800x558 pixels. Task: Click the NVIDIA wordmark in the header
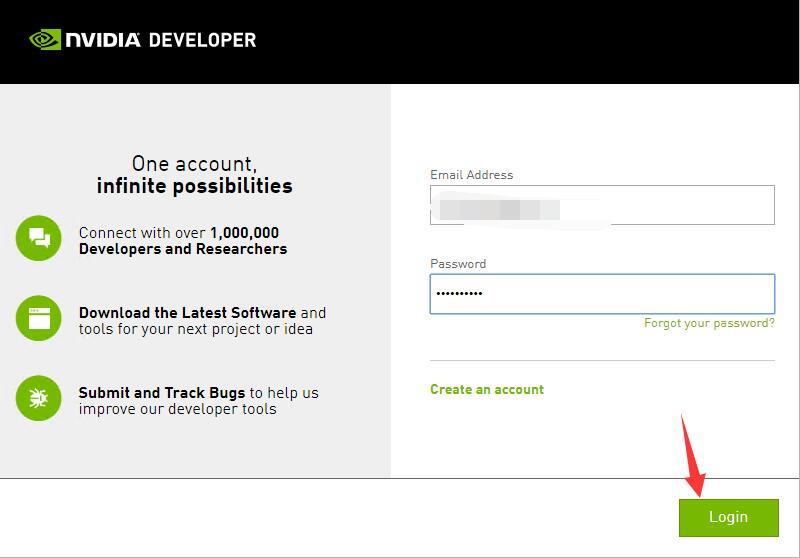coord(104,40)
